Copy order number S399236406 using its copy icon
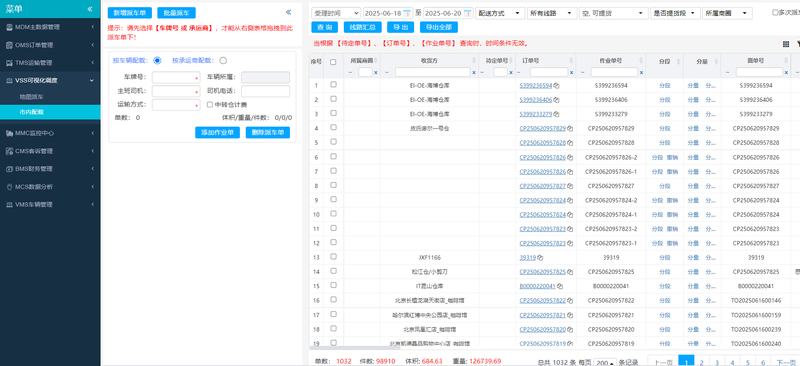 [x=557, y=100]
